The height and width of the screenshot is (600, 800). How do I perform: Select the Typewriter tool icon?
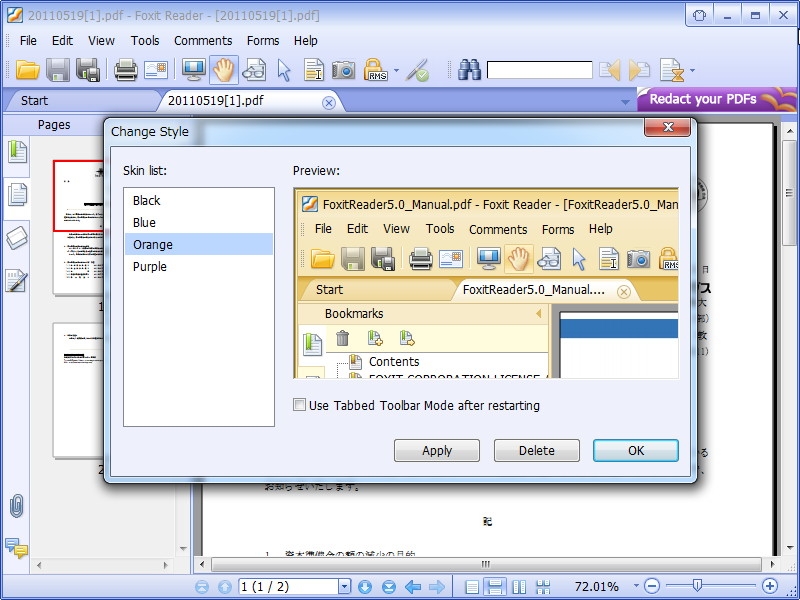coord(314,70)
